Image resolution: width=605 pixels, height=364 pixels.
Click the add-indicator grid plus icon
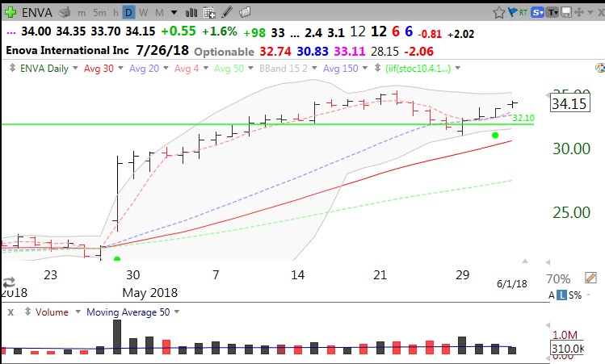pos(209,13)
